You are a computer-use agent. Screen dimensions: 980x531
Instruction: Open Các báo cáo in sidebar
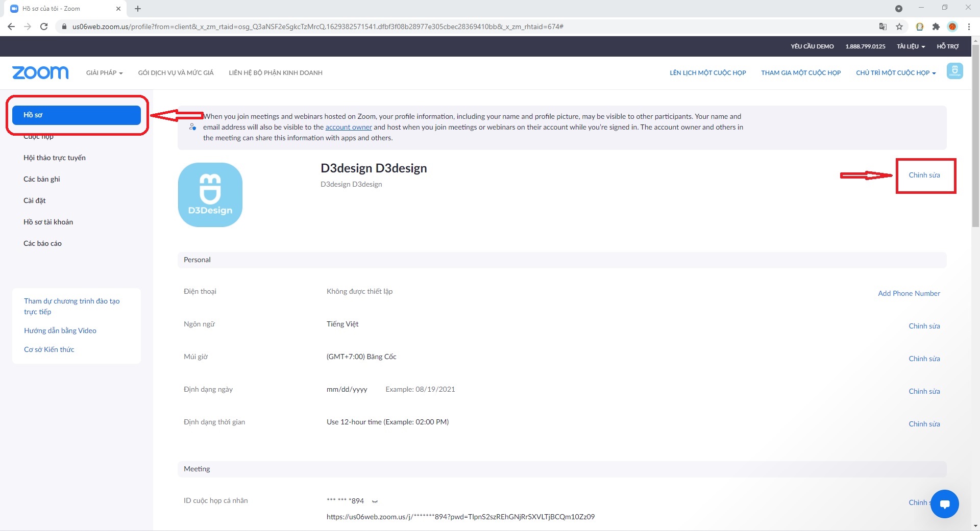pyautogui.click(x=42, y=243)
